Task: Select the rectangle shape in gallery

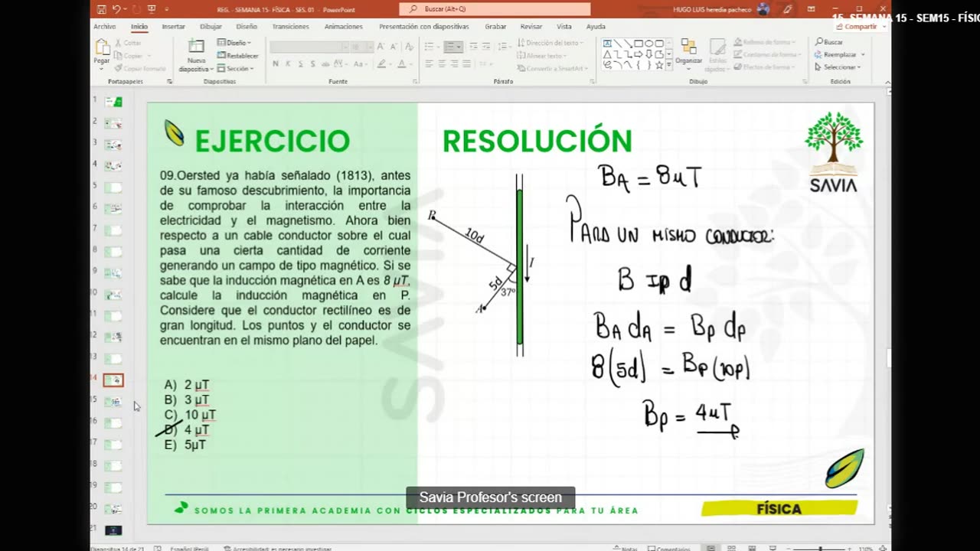Action: click(x=639, y=44)
